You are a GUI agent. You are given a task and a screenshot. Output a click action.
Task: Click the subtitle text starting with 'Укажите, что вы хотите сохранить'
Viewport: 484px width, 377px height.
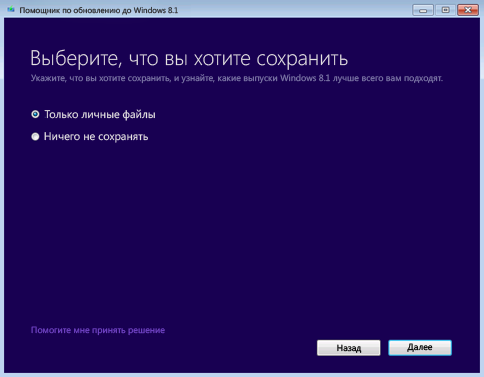click(x=237, y=78)
